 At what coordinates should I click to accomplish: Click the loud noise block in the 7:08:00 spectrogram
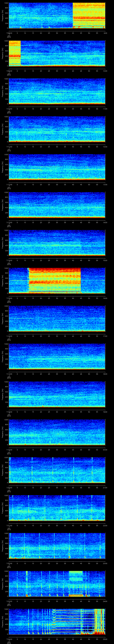point(89,15)
